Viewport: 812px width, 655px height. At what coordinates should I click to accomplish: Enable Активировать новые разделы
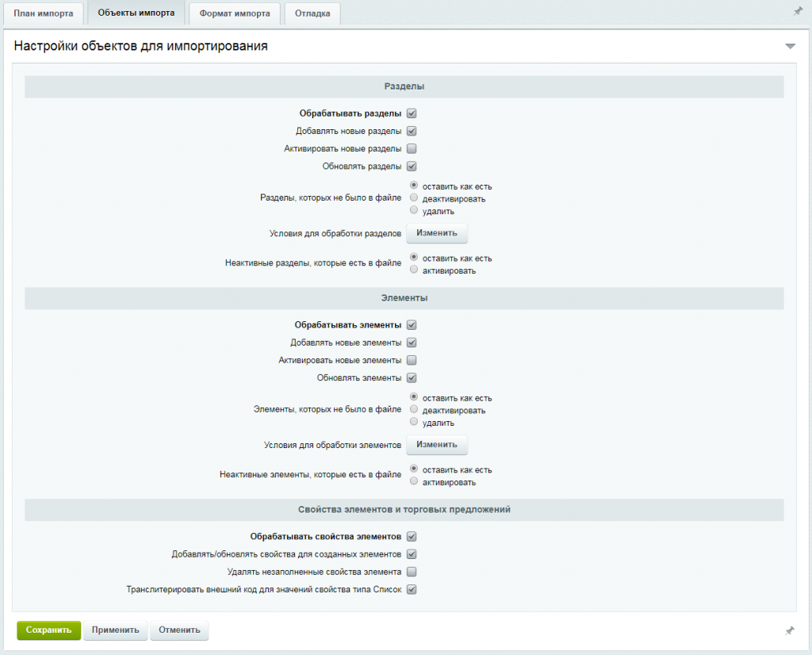[412, 148]
